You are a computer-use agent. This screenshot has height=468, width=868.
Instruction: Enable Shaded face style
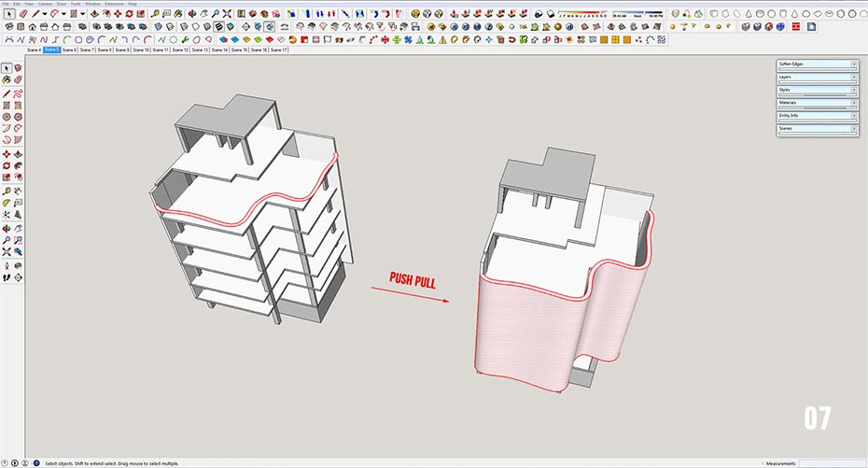click(207, 26)
